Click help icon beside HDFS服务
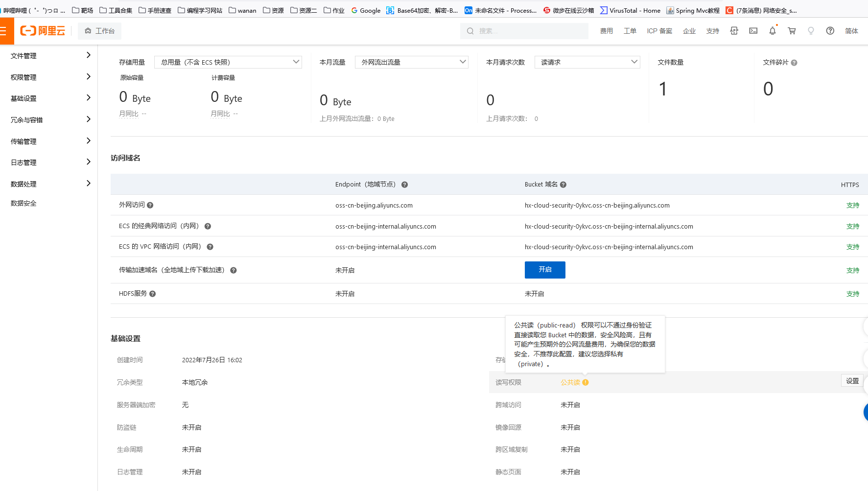Screen dimensions: 868x491 click(x=153, y=294)
